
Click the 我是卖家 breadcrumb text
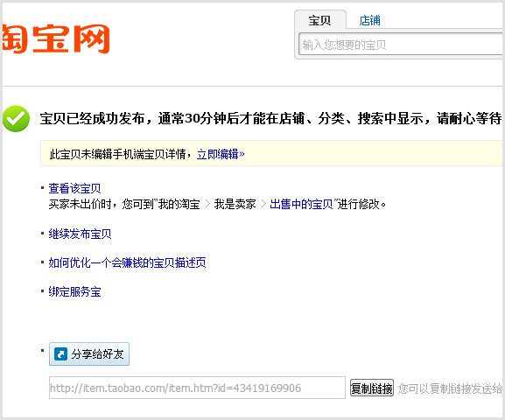click(235, 204)
